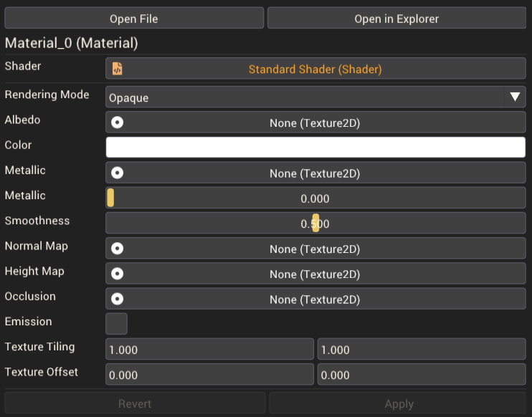Viewport: 532px width, 417px height.
Task: Pick Normal Map texture via circle icon
Action: 117,249
